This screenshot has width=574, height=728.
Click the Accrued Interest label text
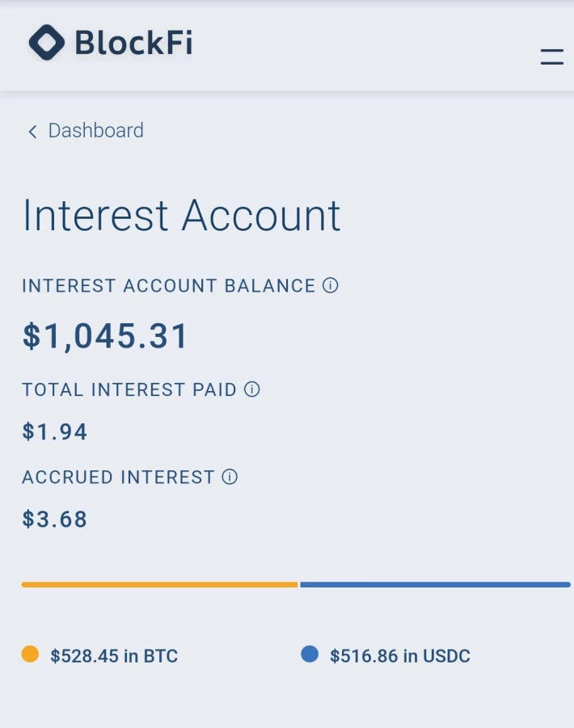pyautogui.click(x=118, y=477)
